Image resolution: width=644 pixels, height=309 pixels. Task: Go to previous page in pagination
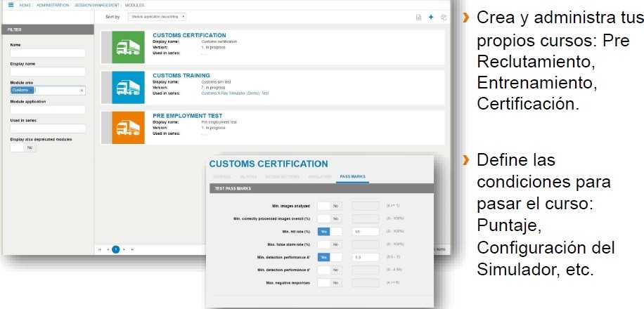[108, 249]
